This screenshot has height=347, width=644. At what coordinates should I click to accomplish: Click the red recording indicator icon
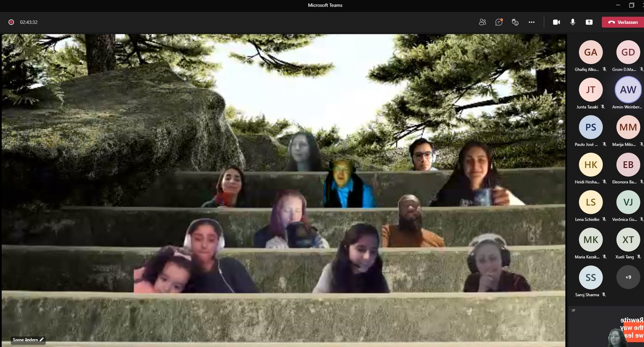tap(10, 22)
